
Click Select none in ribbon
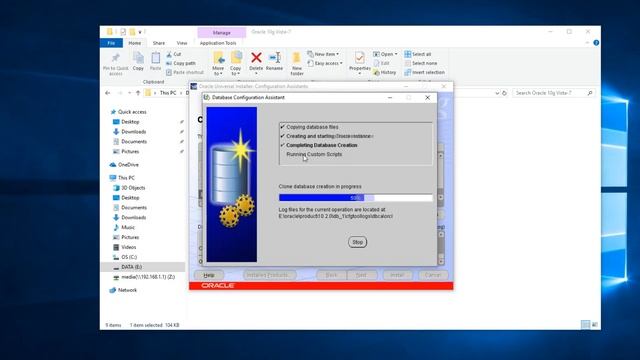pyautogui.click(x=420, y=63)
